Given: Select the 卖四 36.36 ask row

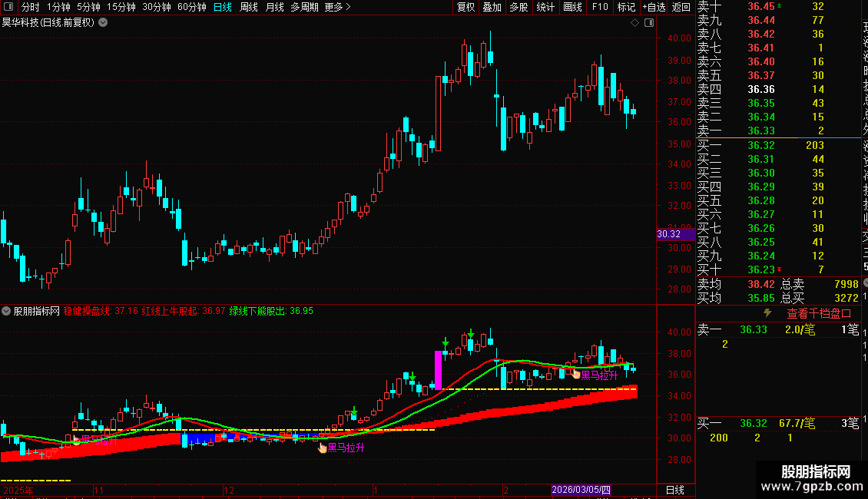Looking at the screenshot, I should click(x=778, y=89).
